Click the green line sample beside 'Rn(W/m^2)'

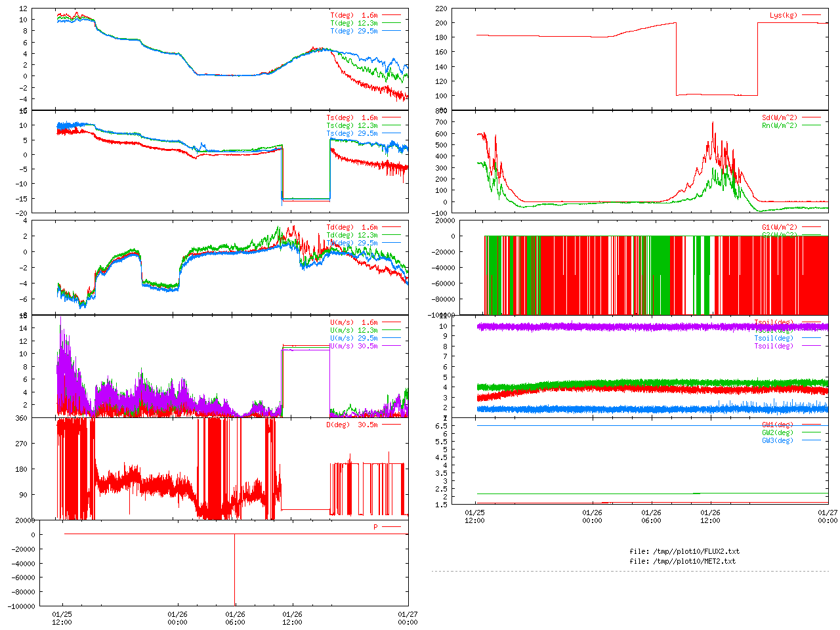(810, 125)
